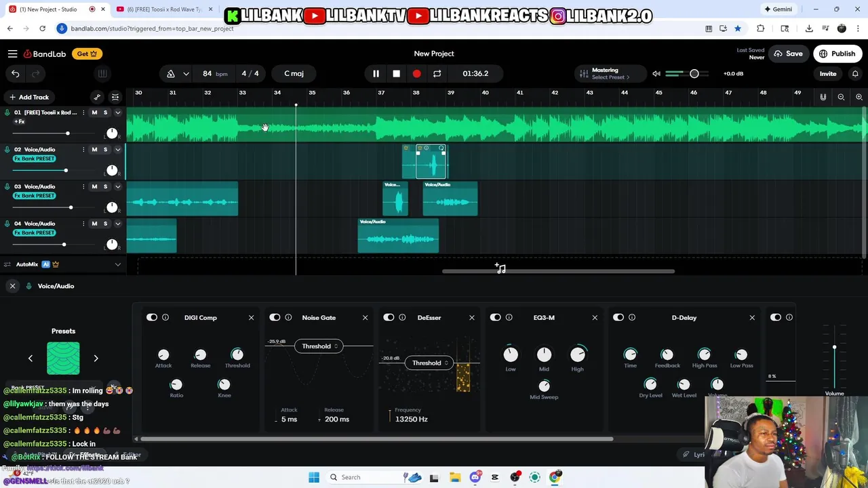Undo the last action
Screen dimensions: 868x488
point(16,73)
